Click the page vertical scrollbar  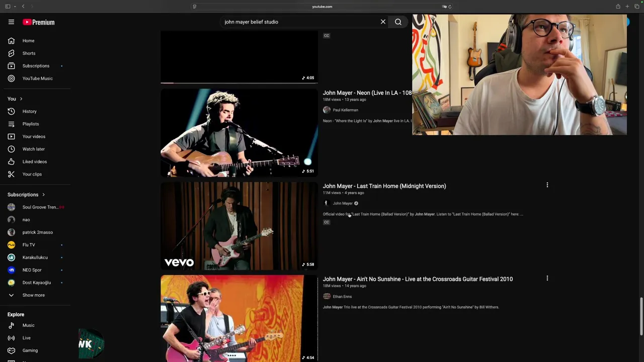click(x=641, y=317)
